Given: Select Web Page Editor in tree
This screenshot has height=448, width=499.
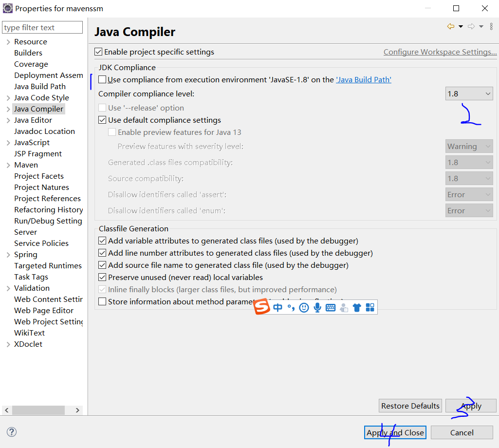Looking at the screenshot, I should tap(44, 311).
